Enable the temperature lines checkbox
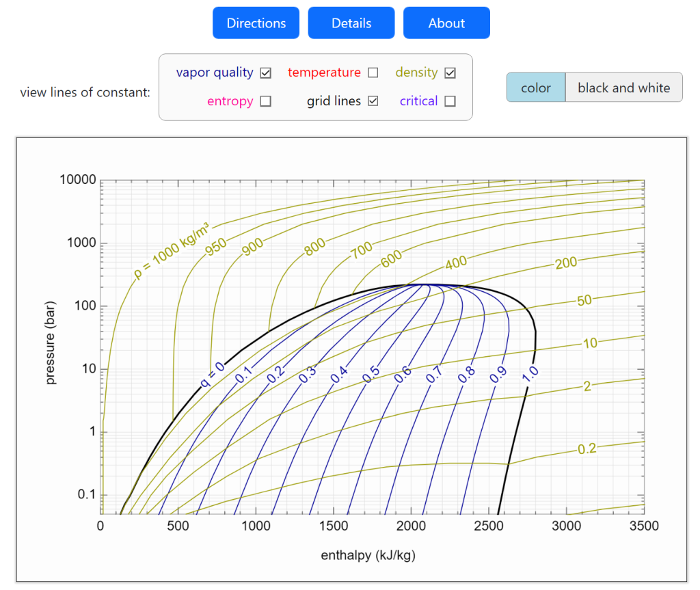The width and height of the screenshot is (700, 590). coord(373,72)
